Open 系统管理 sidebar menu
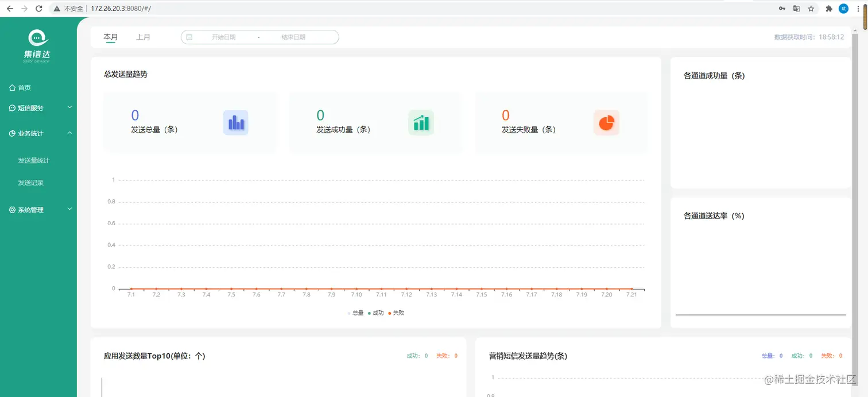 [38, 210]
